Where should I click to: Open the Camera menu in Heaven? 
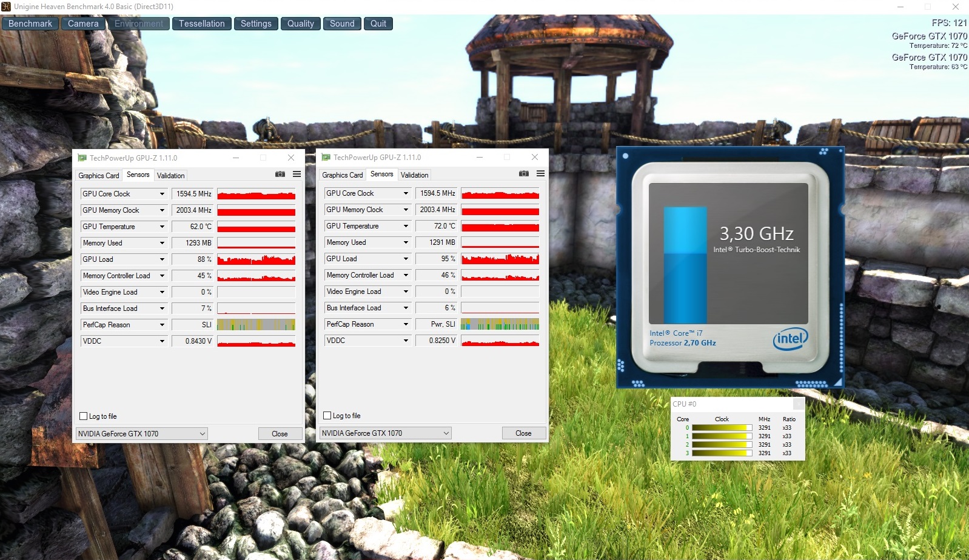pos(83,24)
